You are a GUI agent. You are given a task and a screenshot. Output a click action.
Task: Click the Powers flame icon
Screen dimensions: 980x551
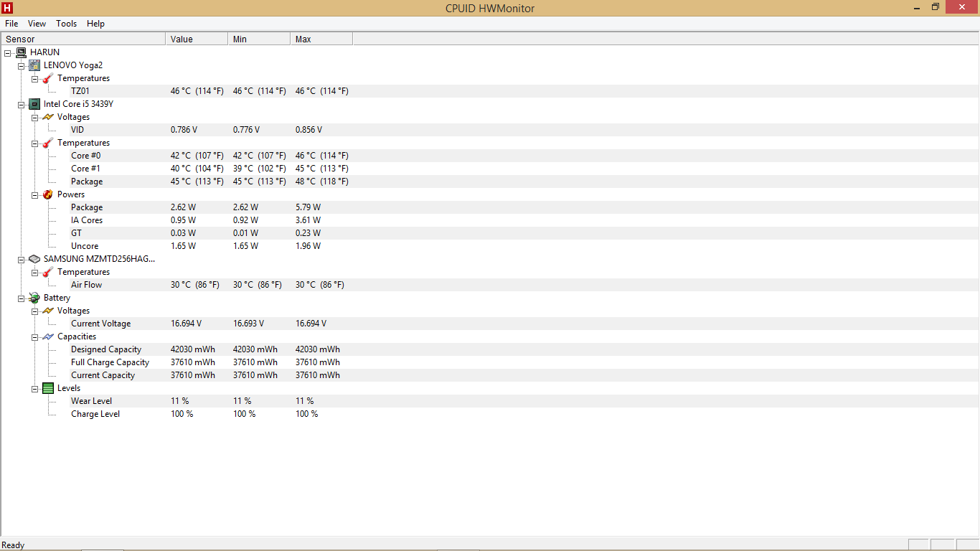(x=48, y=194)
